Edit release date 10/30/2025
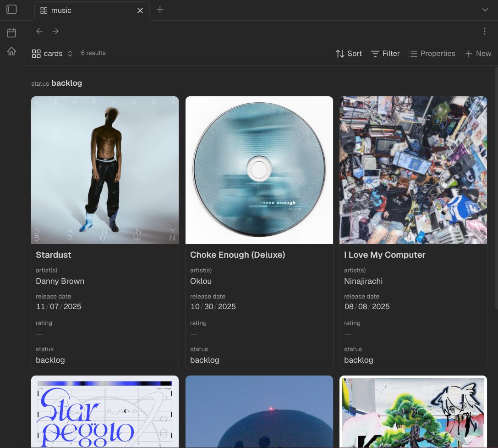This screenshot has height=448, width=498. [213, 306]
